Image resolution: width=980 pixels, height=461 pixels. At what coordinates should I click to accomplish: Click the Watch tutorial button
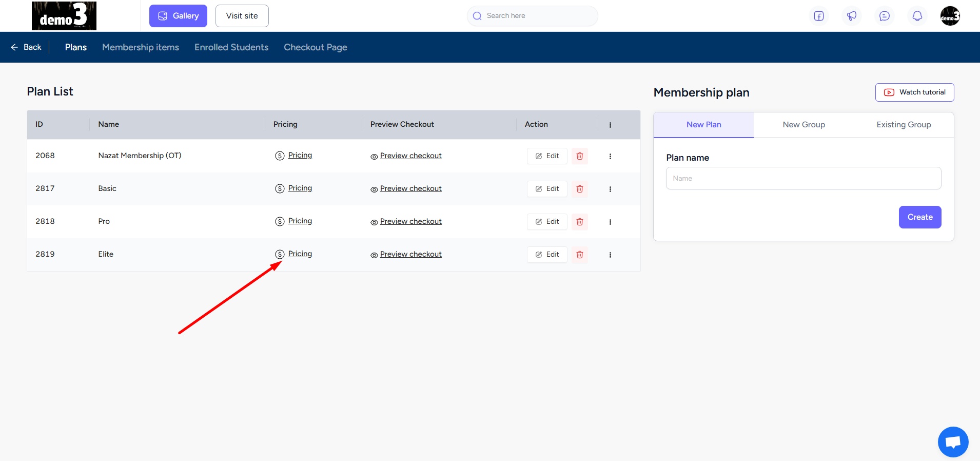[914, 92]
